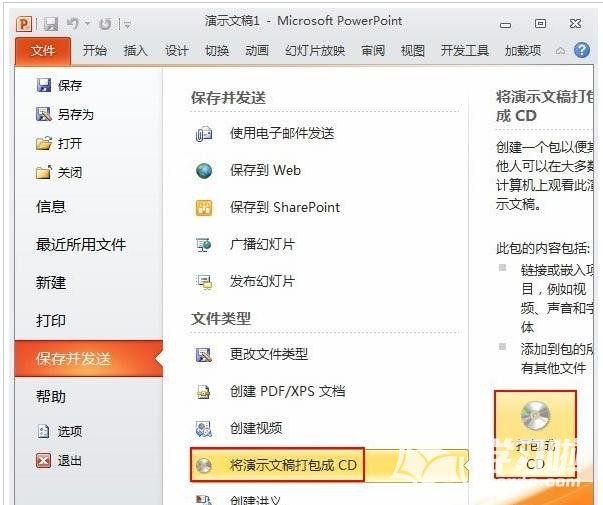
Task: Switch to the 开发工具 ribbon tab
Action: click(465, 50)
